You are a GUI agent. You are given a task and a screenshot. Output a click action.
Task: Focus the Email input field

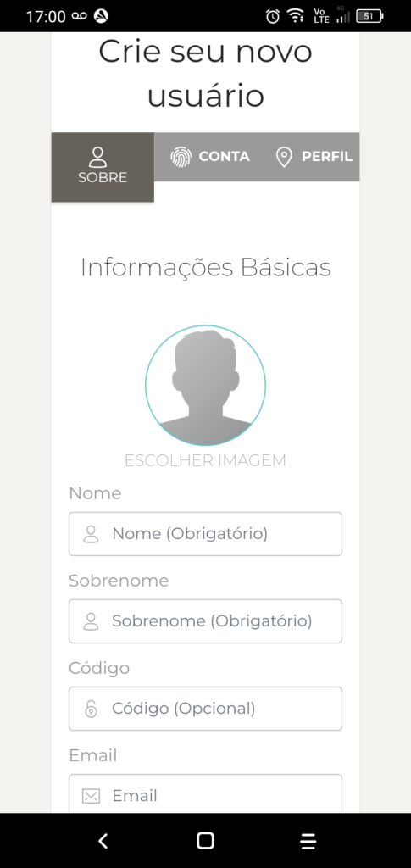(x=205, y=793)
